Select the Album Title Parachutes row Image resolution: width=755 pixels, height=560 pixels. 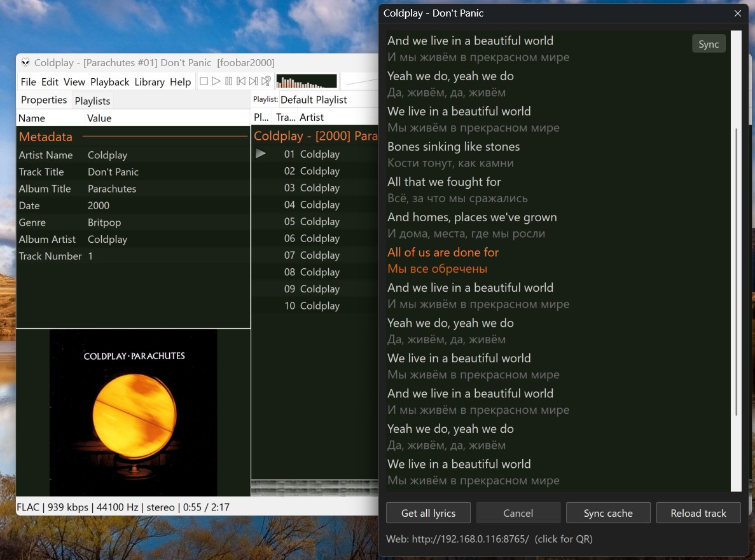tap(133, 189)
